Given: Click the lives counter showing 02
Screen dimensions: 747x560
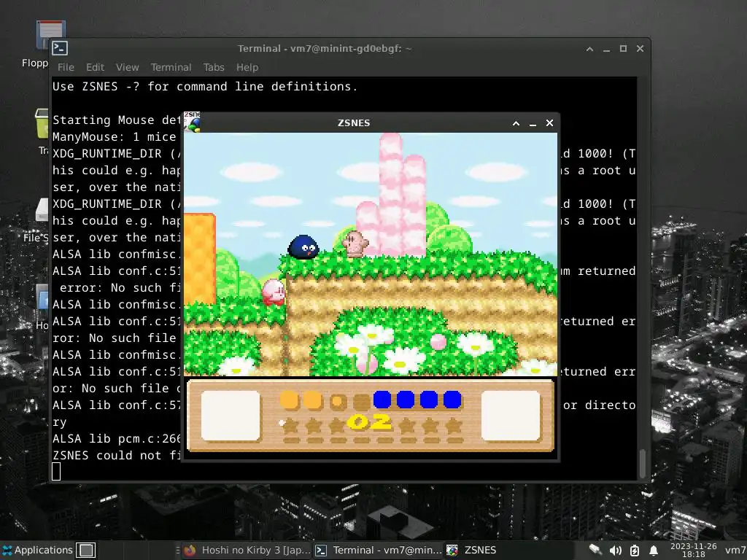Looking at the screenshot, I should tap(369, 422).
